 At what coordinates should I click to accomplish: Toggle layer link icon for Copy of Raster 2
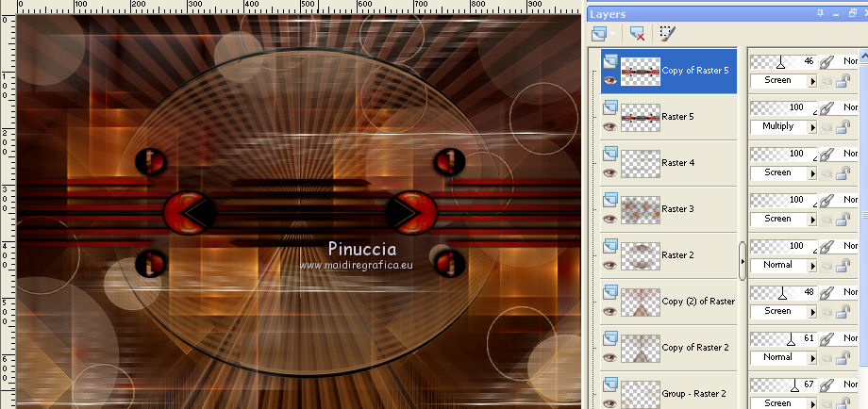point(826,338)
